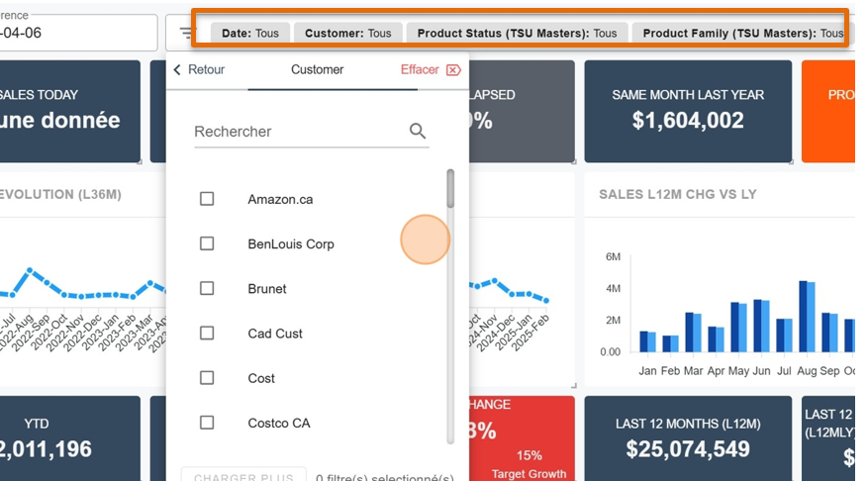Select the Same Month Last Year card

point(688,111)
